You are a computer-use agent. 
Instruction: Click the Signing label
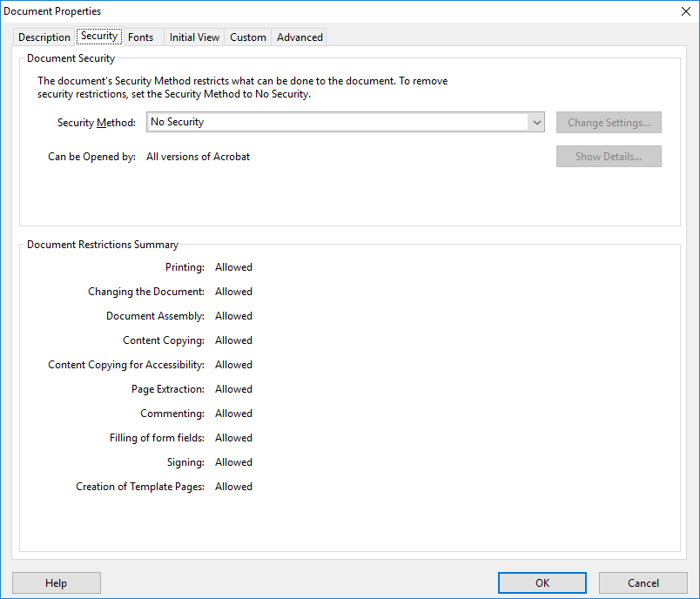tap(185, 462)
